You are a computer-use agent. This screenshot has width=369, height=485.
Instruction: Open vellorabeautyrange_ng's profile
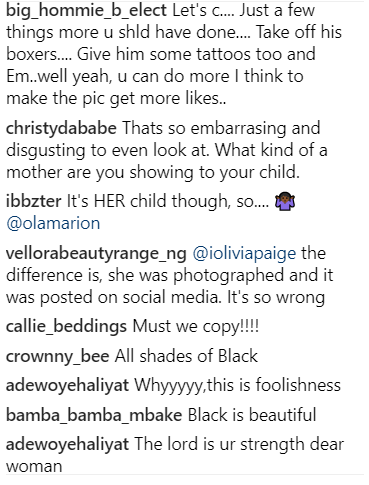pyautogui.click(x=96, y=254)
